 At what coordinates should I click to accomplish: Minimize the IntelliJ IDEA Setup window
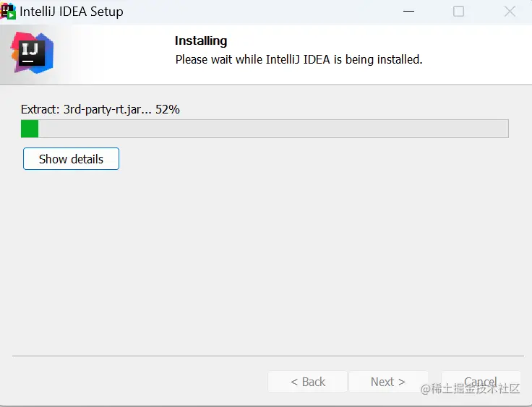pos(408,11)
